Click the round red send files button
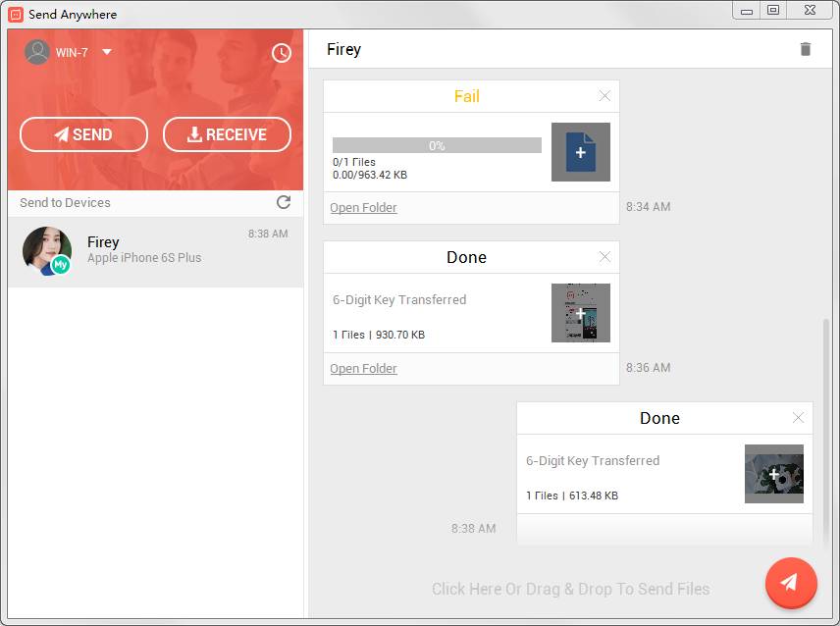The height and width of the screenshot is (626, 840). point(791,583)
